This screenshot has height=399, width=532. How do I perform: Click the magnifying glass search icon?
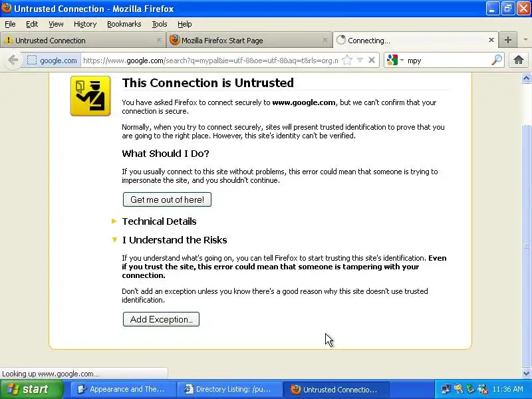[x=496, y=60]
